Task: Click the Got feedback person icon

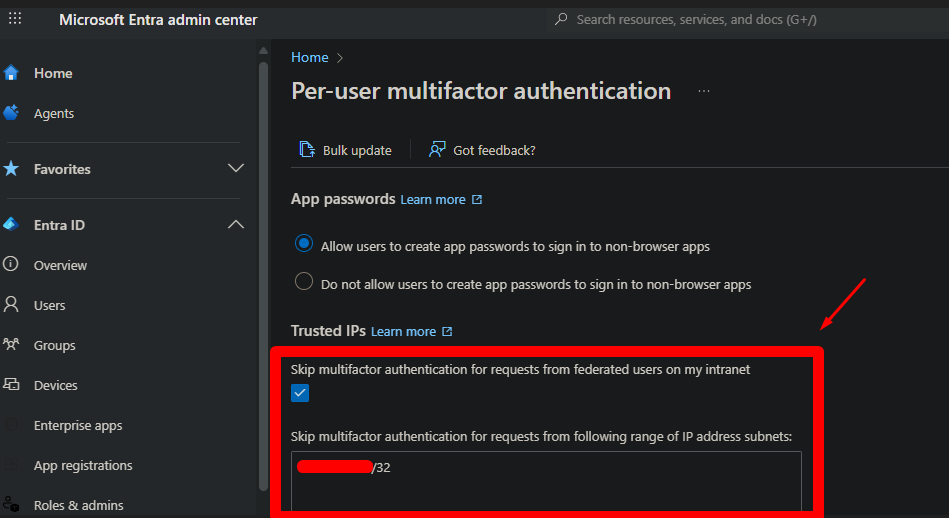Action: coord(437,149)
